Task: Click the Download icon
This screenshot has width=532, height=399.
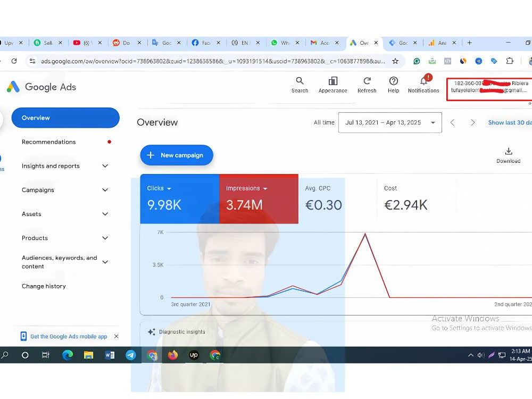Action: [x=508, y=151]
